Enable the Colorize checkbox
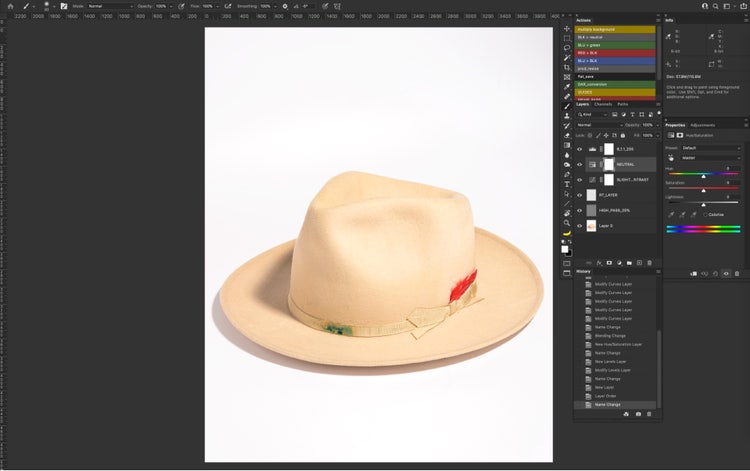Image resolution: width=750 pixels, height=471 pixels. pyautogui.click(x=705, y=214)
